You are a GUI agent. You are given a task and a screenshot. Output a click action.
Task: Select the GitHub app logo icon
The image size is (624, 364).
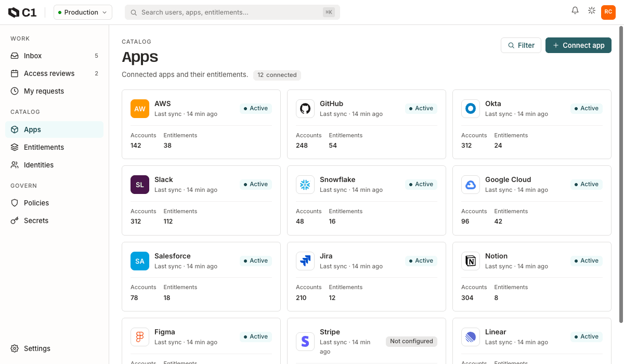305,109
